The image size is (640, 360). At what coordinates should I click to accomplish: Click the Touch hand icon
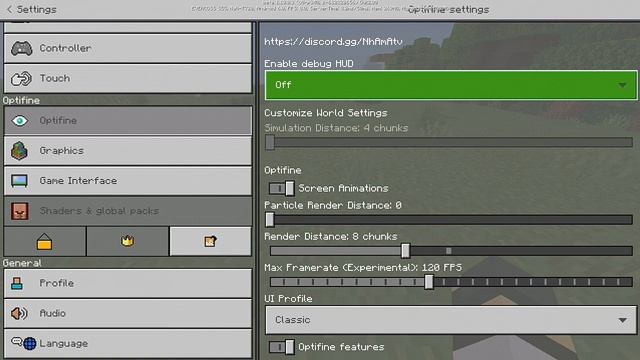coord(21,78)
